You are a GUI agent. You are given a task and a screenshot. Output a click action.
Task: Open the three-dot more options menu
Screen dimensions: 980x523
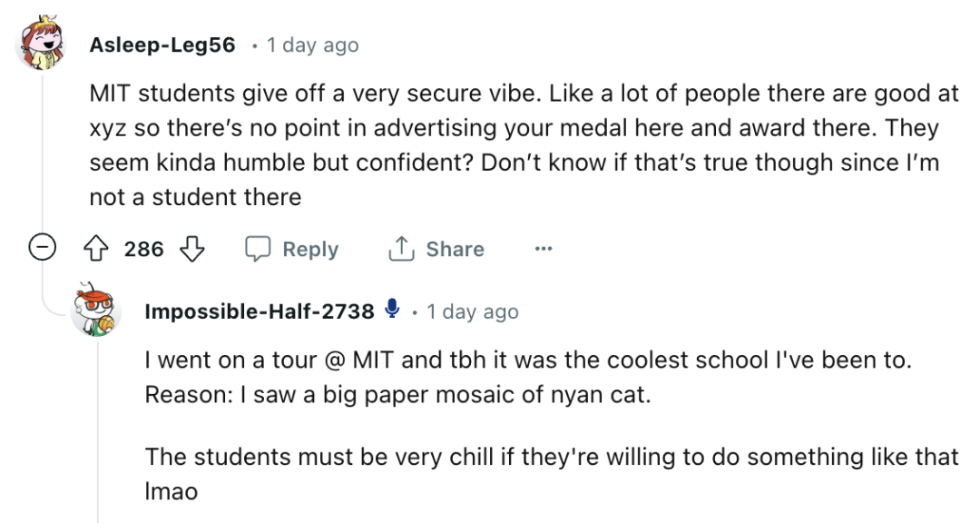[544, 249]
